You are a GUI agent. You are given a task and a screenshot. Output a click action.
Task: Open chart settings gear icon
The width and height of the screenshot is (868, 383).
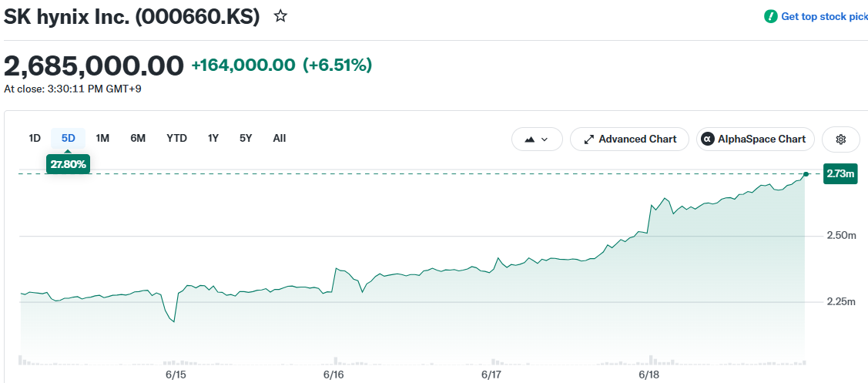click(841, 139)
